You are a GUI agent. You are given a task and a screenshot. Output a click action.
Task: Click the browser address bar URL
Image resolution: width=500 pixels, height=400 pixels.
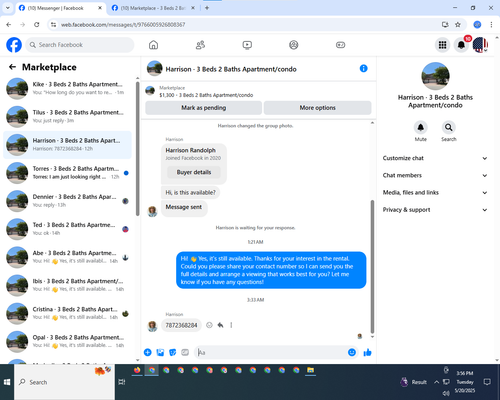pyautogui.click(x=123, y=25)
